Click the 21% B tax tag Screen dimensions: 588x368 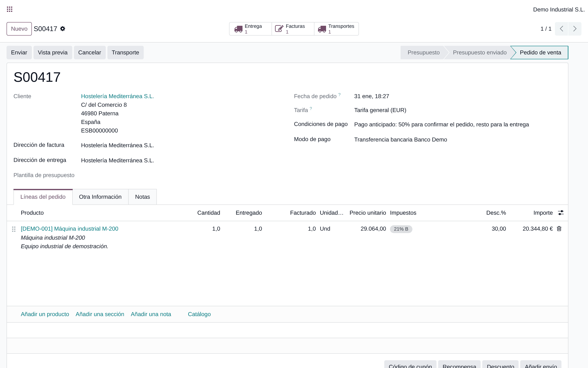(x=401, y=229)
